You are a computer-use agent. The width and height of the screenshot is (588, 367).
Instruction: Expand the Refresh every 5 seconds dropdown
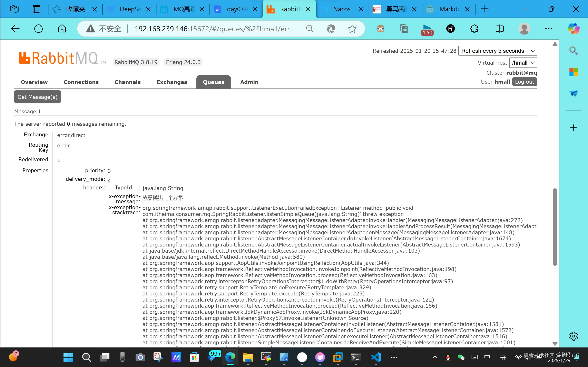[x=497, y=51]
